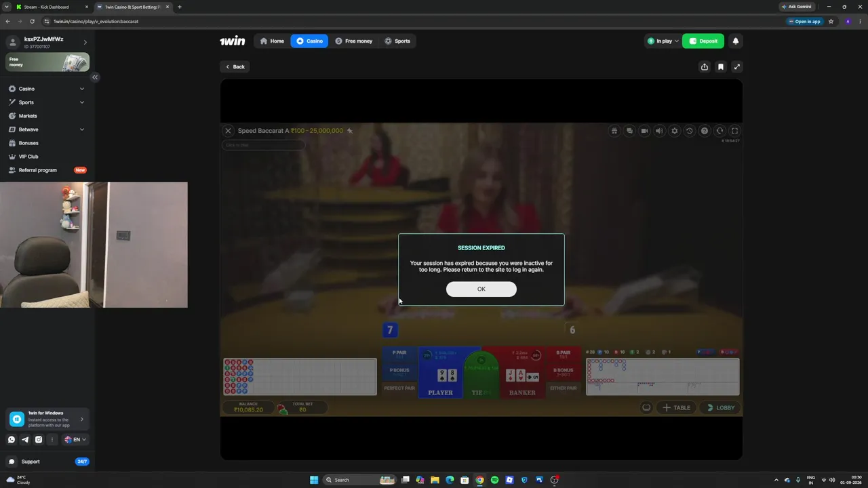Expand the Sports sidebar section
The image size is (868, 488).
click(x=47, y=102)
